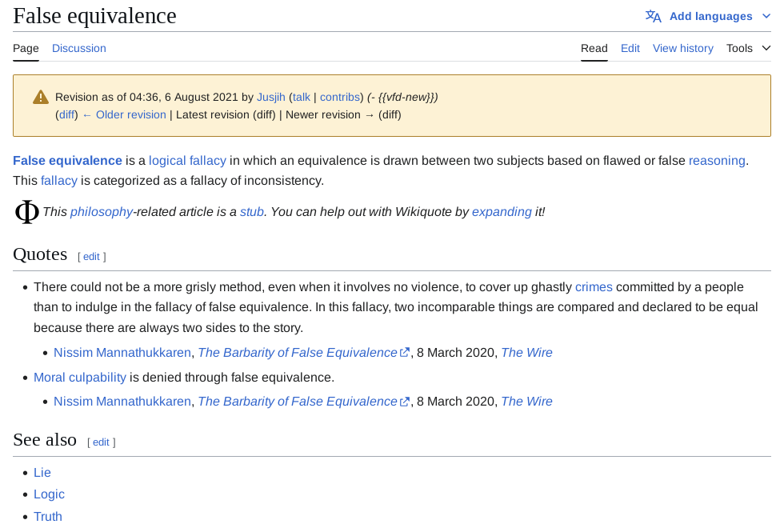
Task: Open first The Barbarity of False Equivalence link
Action: click(298, 353)
